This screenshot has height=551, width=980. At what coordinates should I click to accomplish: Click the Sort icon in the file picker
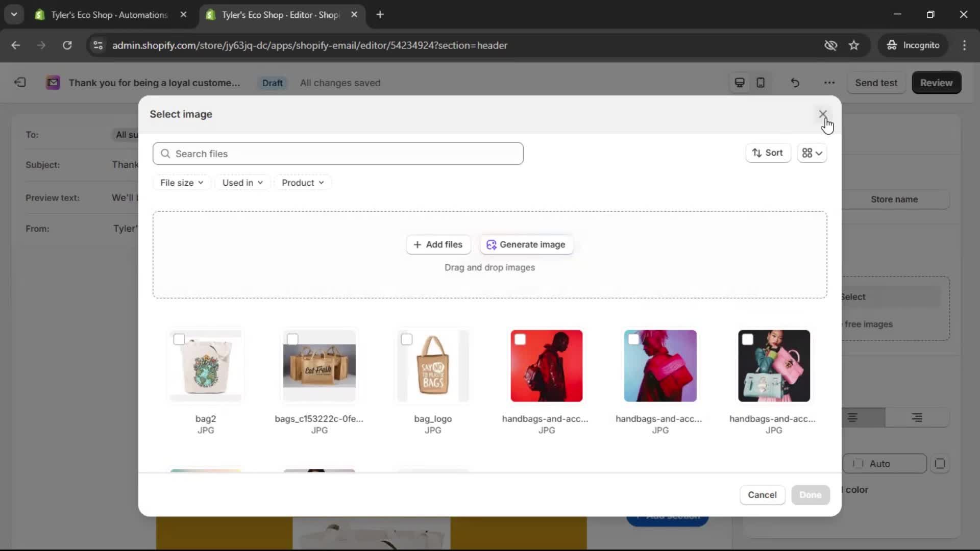click(757, 153)
